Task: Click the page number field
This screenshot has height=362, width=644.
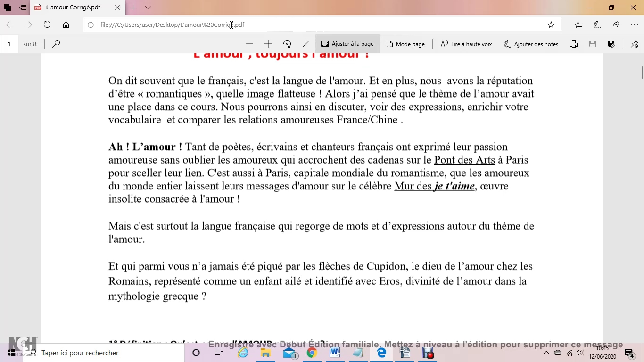Action: tap(9, 44)
